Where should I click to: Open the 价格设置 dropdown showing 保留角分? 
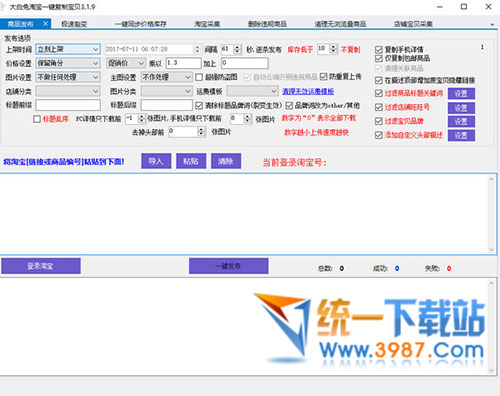pyautogui.click(x=68, y=63)
